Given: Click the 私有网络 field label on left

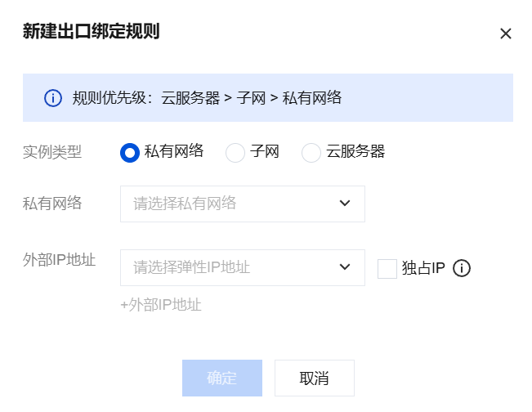Looking at the screenshot, I should (x=52, y=203).
